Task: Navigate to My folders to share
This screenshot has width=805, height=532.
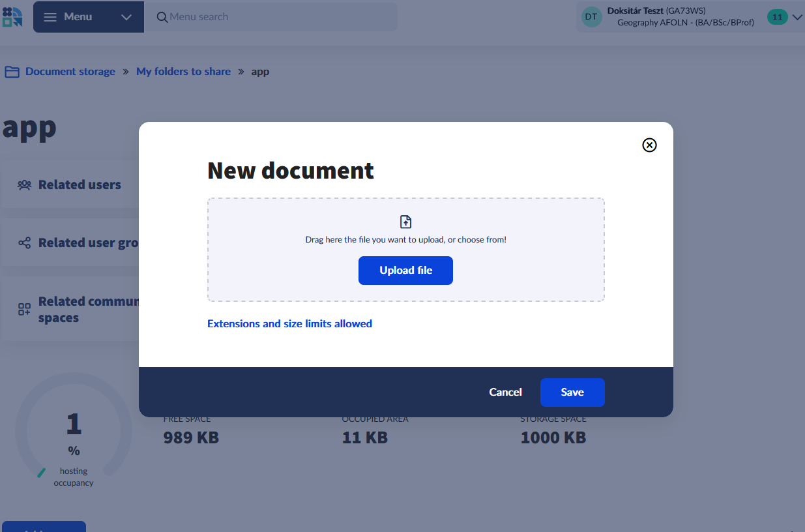Action: [x=183, y=72]
